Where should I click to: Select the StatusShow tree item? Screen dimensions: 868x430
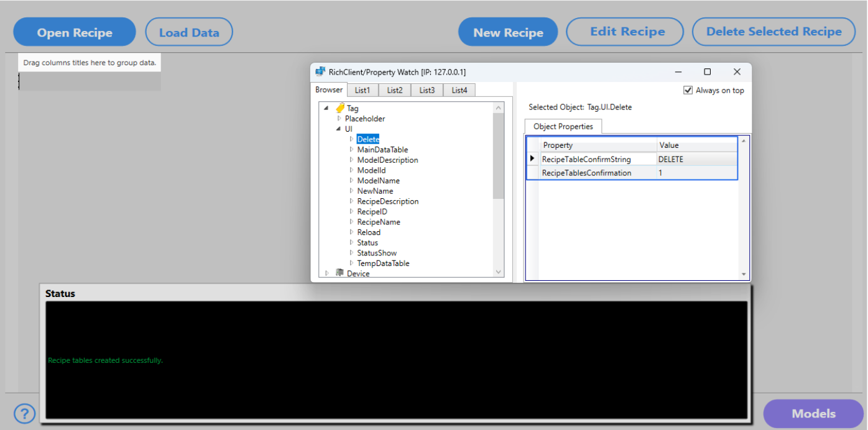(x=376, y=253)
